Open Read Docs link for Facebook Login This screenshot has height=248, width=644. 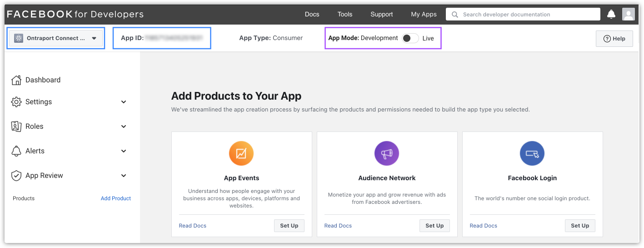click(x=484, y=226)
